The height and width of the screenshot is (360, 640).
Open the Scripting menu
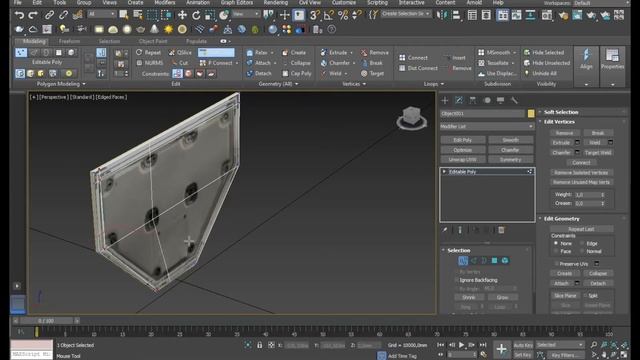coord(378,2)
